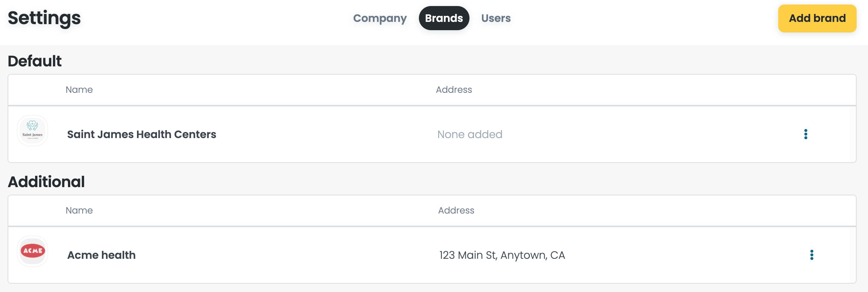868x292 pixels.
Task: Click the Saint James brand logo
Action: click(32, 131)
